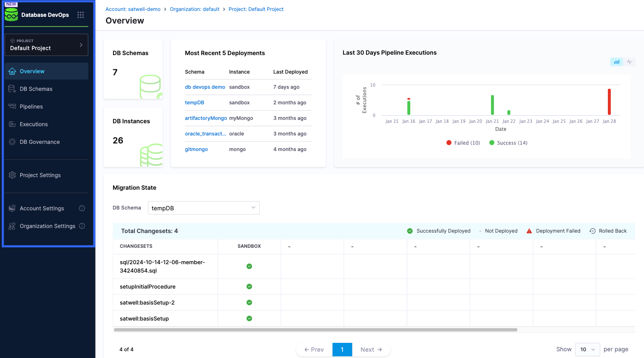Open Pipelines from the sidebar icon
The width and height of the screenshot is (644, 358).
12,106
